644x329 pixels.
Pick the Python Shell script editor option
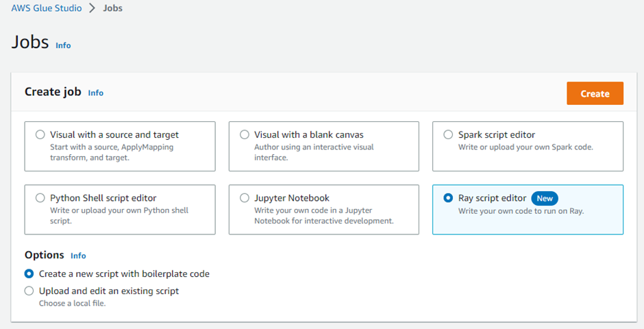pos(40,198)
